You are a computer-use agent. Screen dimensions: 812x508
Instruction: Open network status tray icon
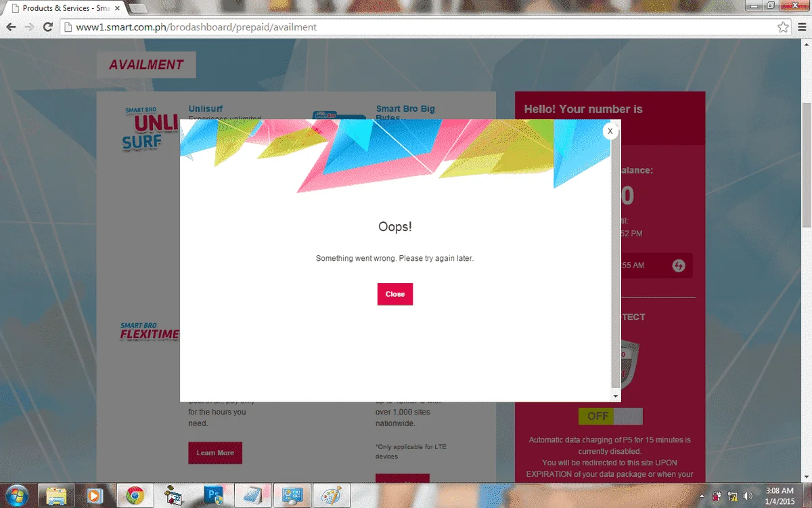(733, 496)
